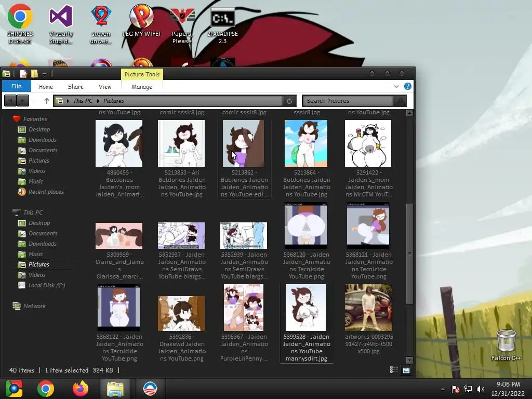Open the Falcon C++ recycle bin icon
The height and width of the screenshot is (399, 532).
(506, 345)
